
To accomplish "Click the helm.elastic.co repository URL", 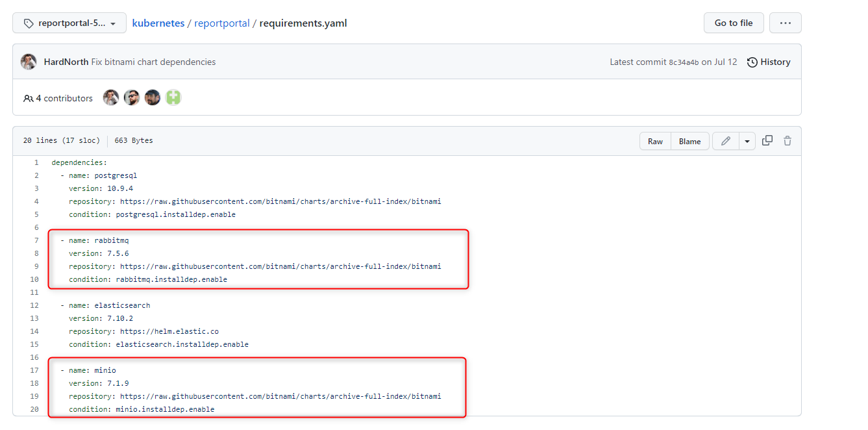I will click(166, 331).
